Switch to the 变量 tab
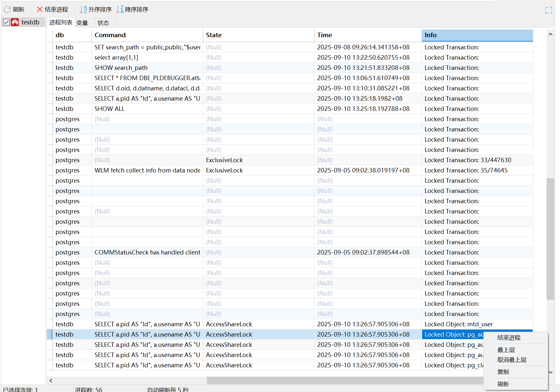 tap(82, 23)
